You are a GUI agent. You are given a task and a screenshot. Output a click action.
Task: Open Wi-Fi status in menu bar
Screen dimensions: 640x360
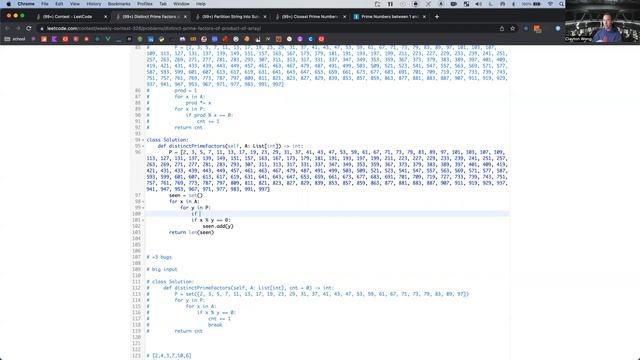click(550, 4)
